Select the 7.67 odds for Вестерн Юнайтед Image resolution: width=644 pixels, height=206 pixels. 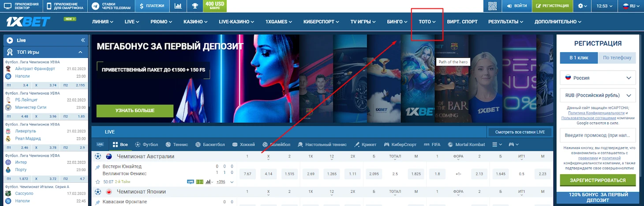pyautogui.click(x=247, y=174)
